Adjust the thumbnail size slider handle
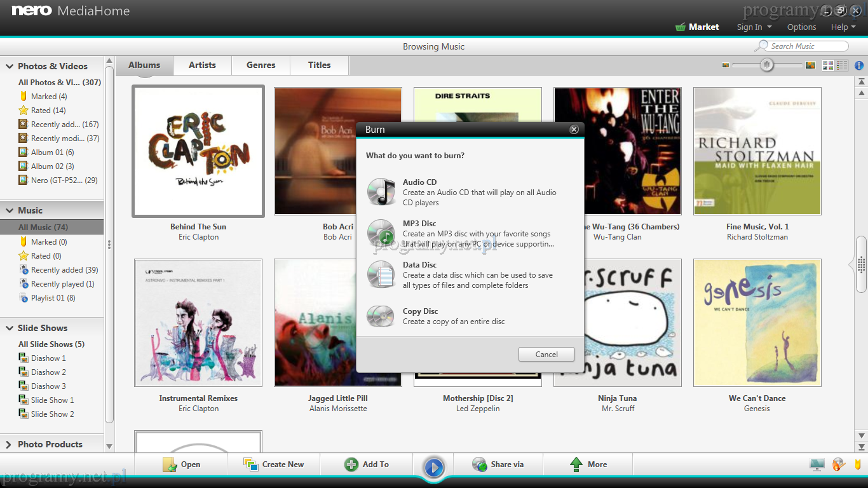 pos(767,65)
